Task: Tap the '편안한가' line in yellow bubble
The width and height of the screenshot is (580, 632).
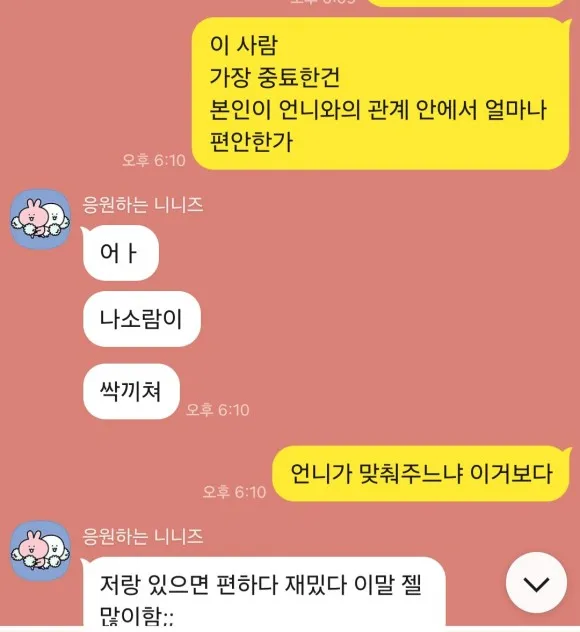Action: (251, 141)
